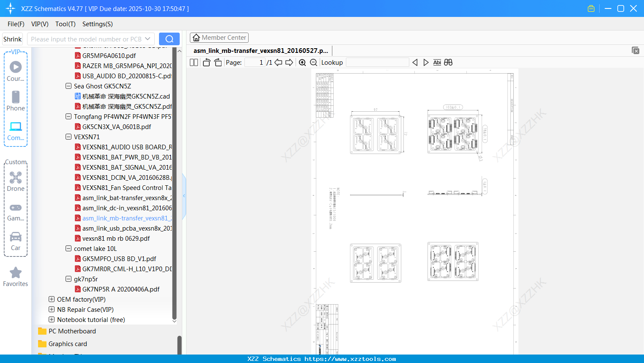This screenshot has width=644, height=363.
Task: Open the Drone category icon
Action: coord(16,181)
